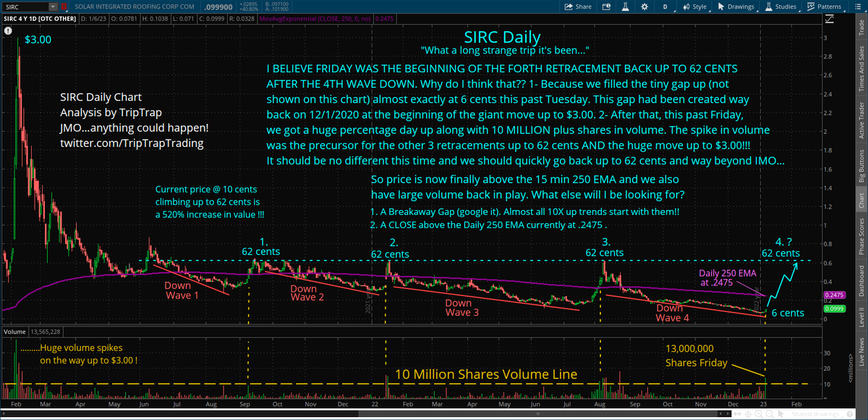
Task: Click the zoom in magnifier icon
Action: [759, 414]
